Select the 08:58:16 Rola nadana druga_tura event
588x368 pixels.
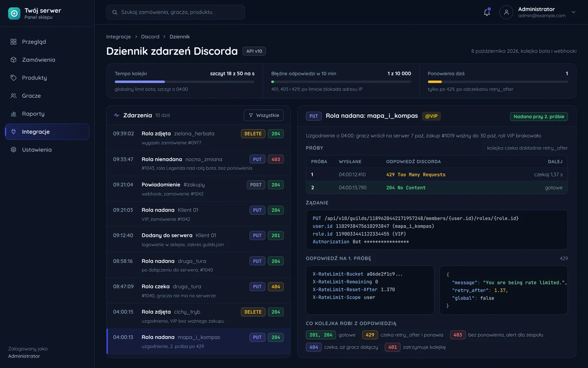pyautogui.click(x=198, y=265)
